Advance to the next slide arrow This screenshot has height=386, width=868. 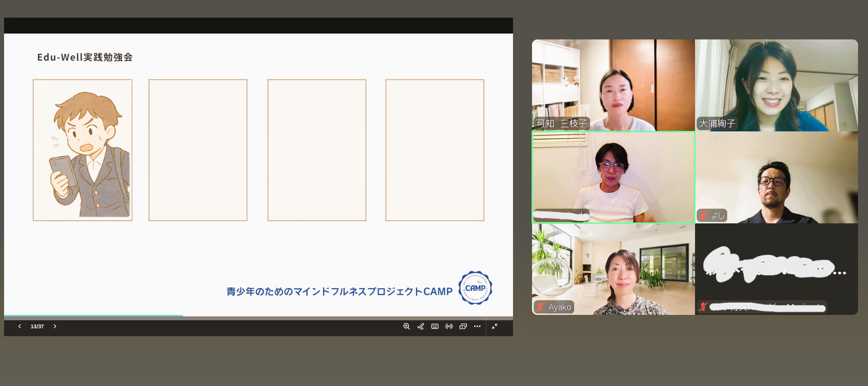click(55, 326)
